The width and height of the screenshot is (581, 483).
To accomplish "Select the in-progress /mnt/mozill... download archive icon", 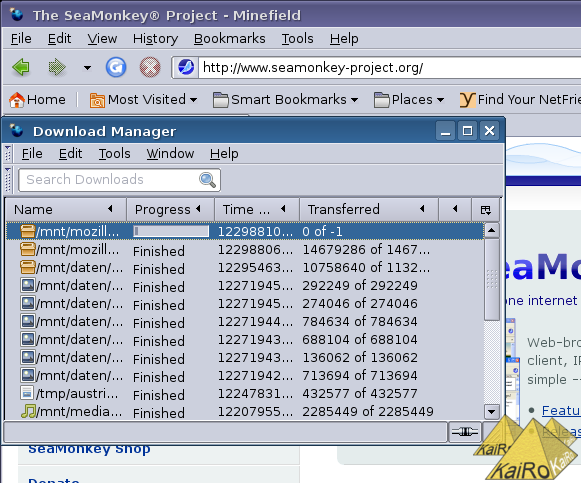I will 28,231.
